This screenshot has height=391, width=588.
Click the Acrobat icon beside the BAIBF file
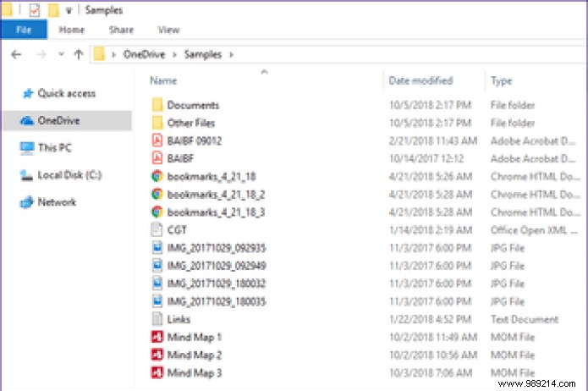157,158
